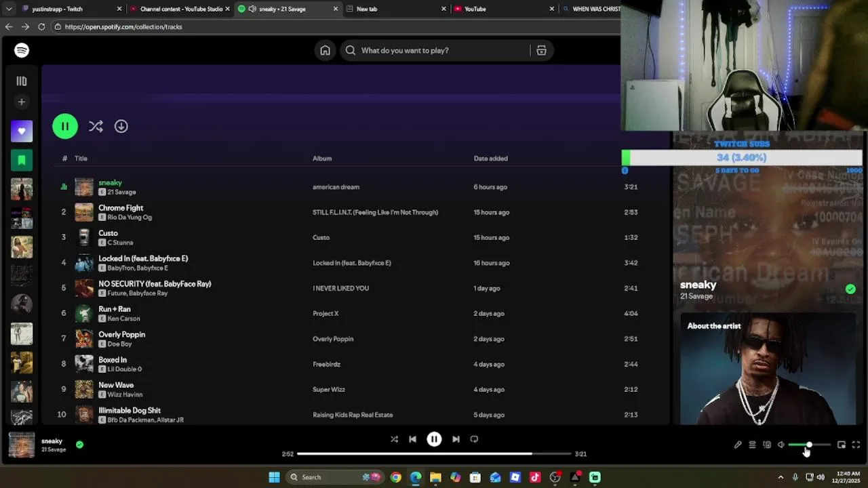The width and height of the screenshot is (868, 488).
Task: Select the track 'Overly Poppin'
Action: (x=122, y=335)
